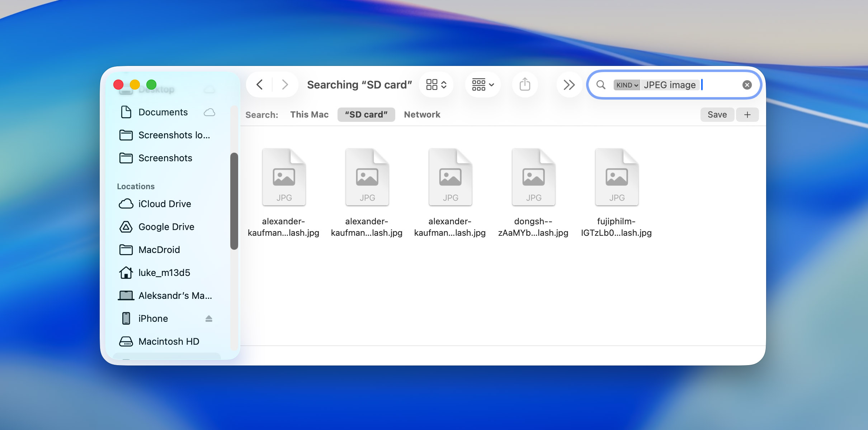Open the luke_m13d5 home folder
The image size is (868, 430).
point(167,273)
